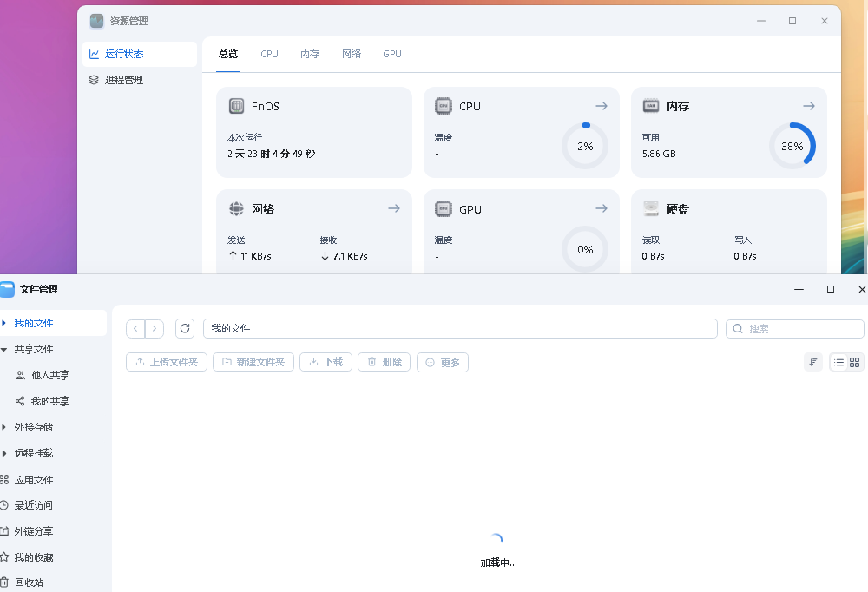Image resolution: width=868 pixels, height=592 pixels.
Task: Click the 我的文件 path field
Action: [x=461, y=328]
